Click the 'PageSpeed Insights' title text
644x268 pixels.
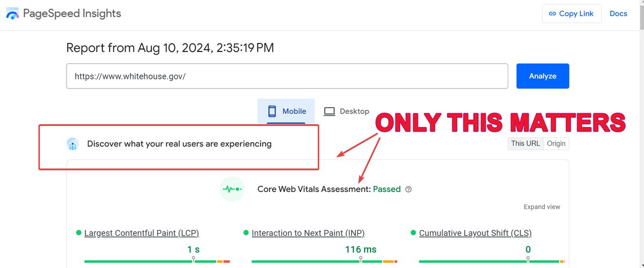coord(73,14)
